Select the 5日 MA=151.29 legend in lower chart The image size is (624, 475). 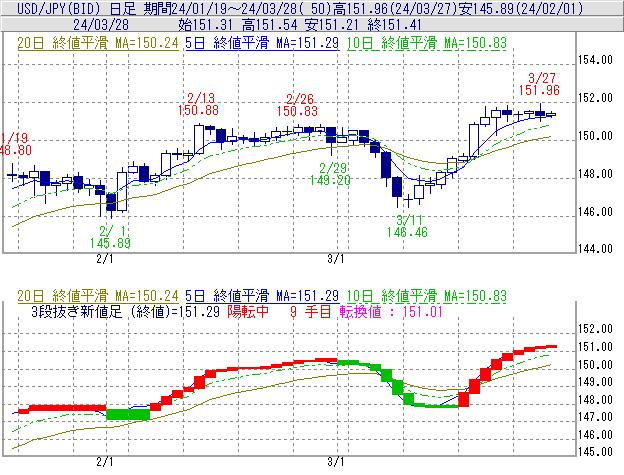(262, 296)
